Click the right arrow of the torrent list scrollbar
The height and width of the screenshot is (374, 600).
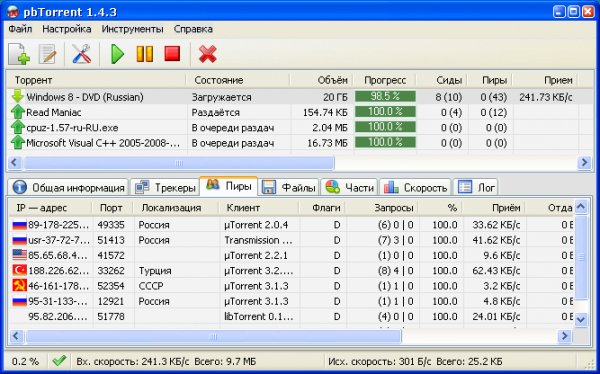(584, 163)
